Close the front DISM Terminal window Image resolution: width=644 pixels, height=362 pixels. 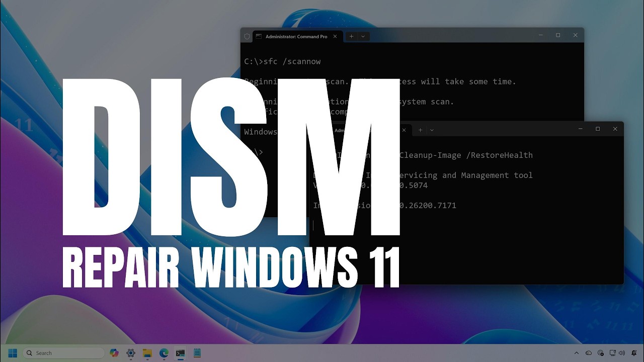tap(615, 129)
